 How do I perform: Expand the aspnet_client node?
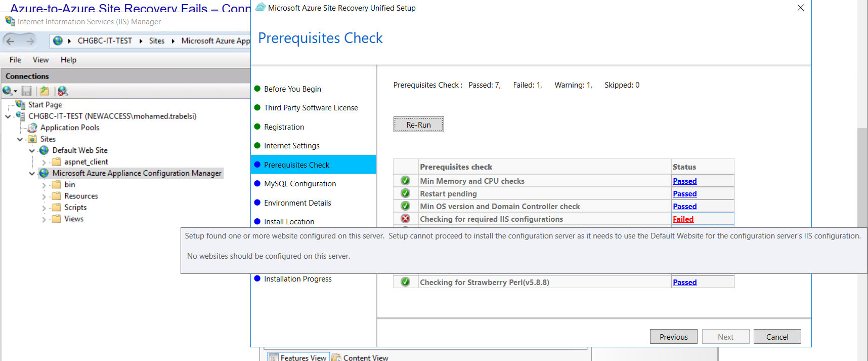click(x=44, y=162)
